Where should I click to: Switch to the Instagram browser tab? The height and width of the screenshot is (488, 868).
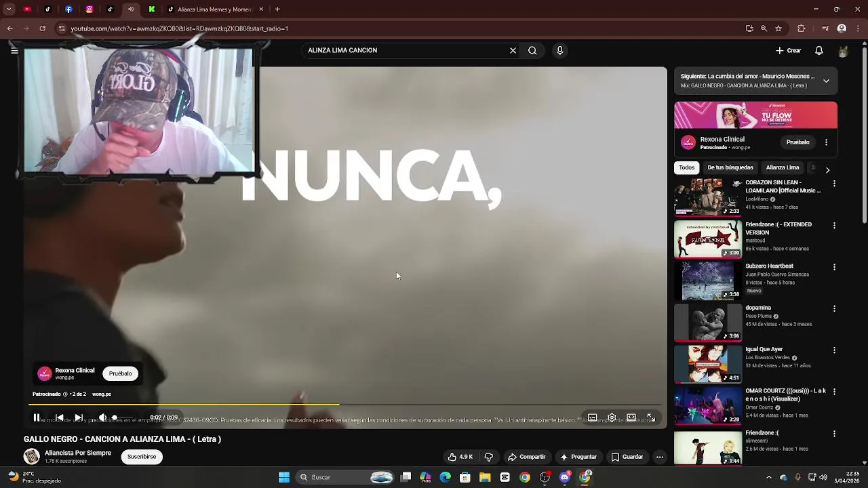(90, 9)
